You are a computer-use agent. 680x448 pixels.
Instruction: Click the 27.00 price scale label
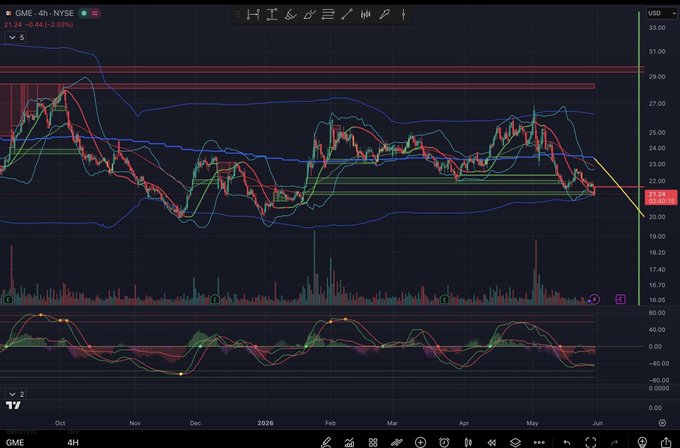coord(657,104)
